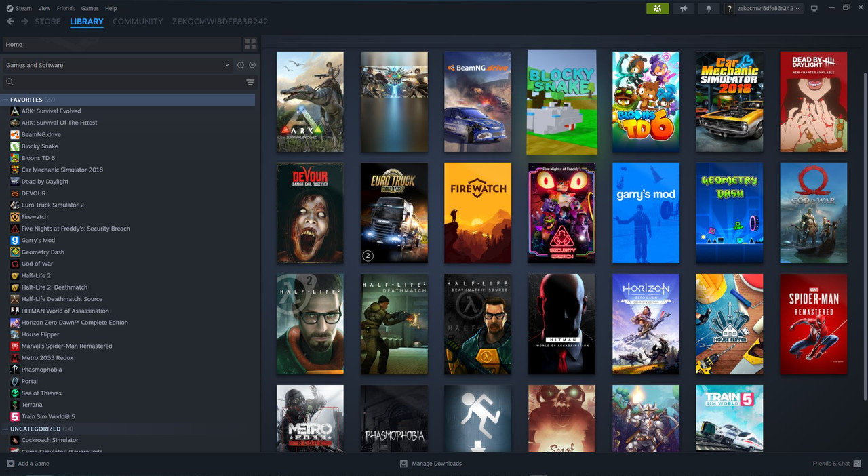Click the Firewatch list icon
The height and width of the screenshot is (476, 868).
tap(15, 217)
